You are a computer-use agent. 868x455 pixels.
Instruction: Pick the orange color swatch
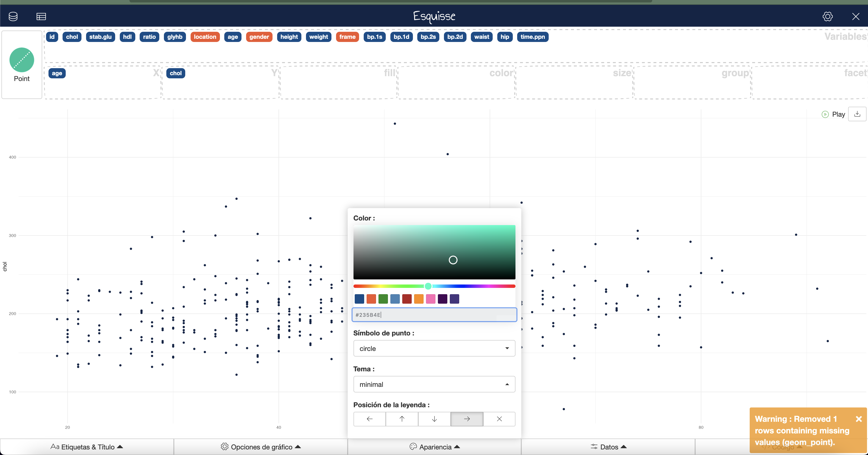point(419,299)
